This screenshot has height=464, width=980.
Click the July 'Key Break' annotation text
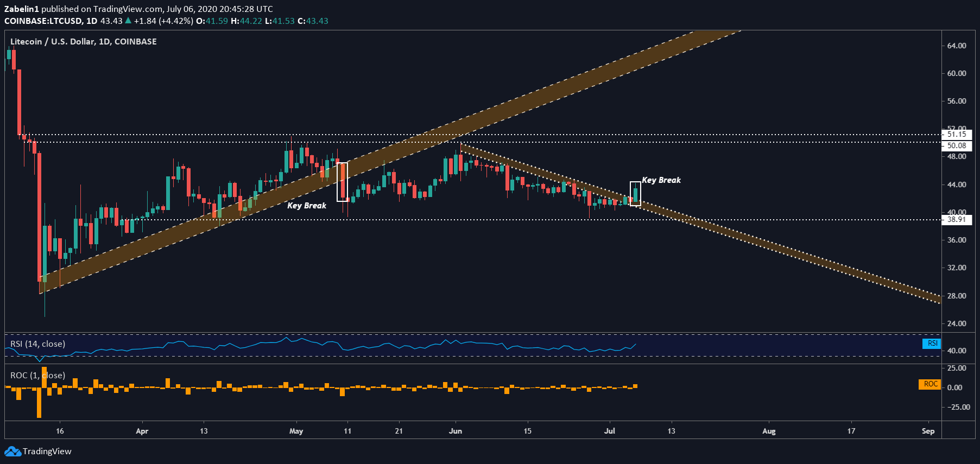point(661,180)
